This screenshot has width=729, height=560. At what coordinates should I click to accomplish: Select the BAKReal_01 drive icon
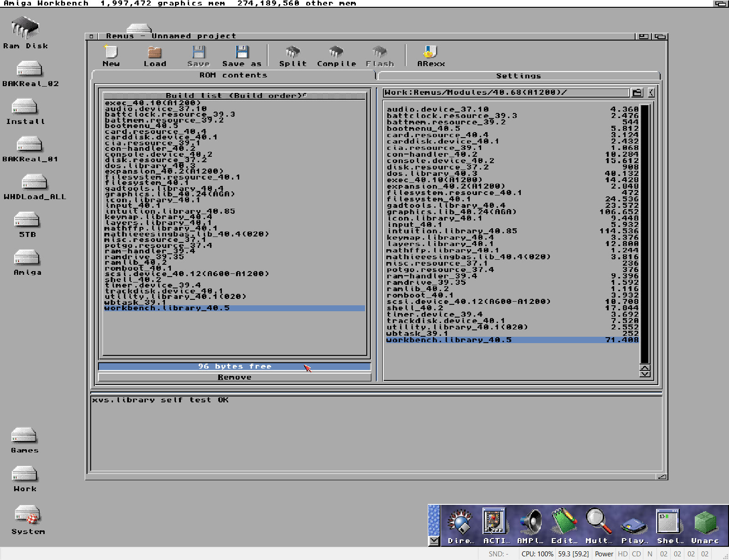[x=30, y=149]
